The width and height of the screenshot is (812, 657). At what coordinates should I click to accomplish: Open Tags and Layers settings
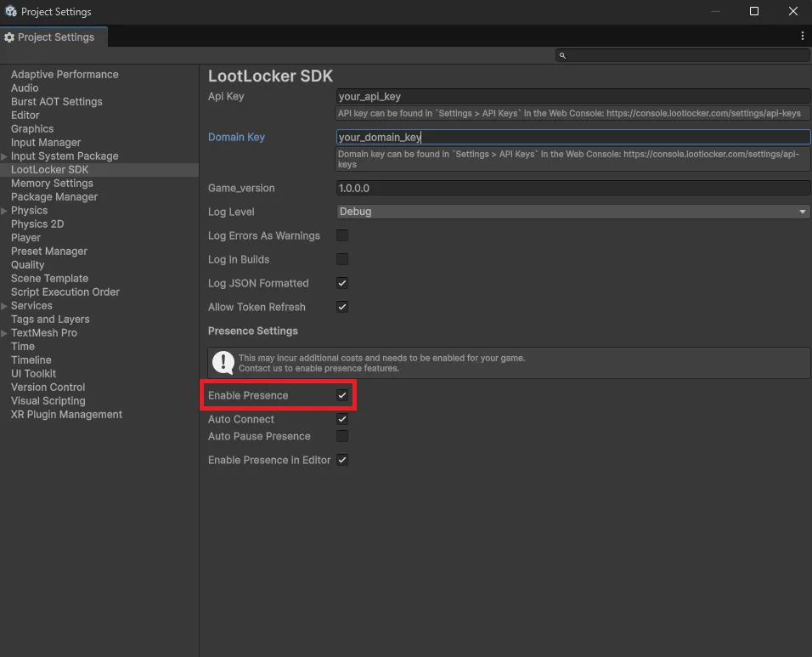coord(50,320)
